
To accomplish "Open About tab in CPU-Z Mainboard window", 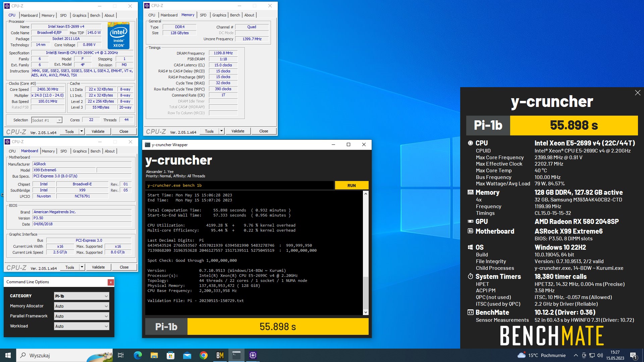I will (110, 151).
